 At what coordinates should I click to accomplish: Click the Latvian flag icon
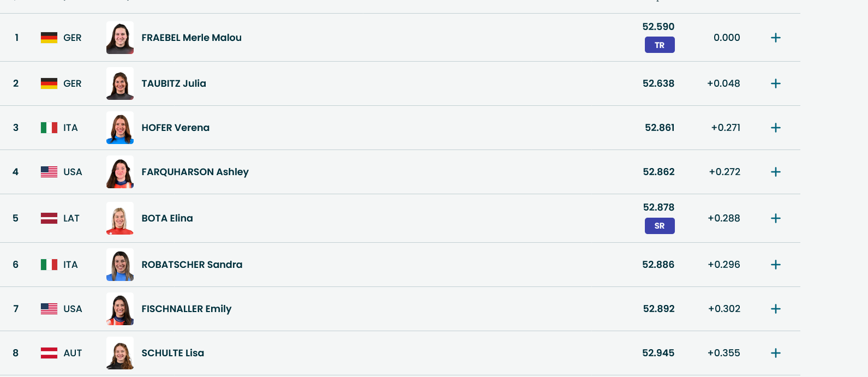click(x=49, y=218)
